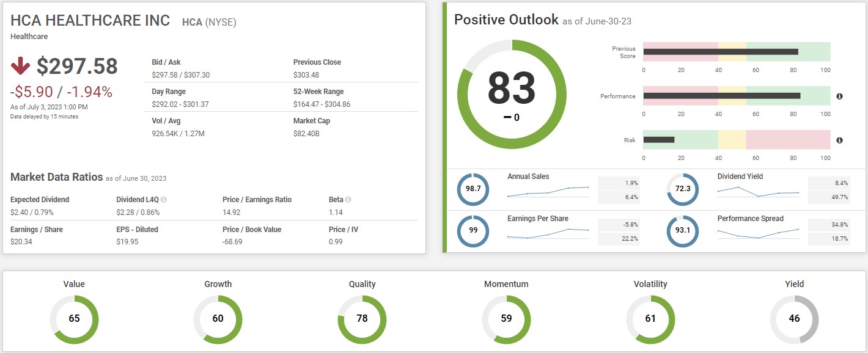Image resolution: width=868 pixels, height=353 pixels.
Task: Click the Price / Book Value figure '-68.69'
Action: (x=232, y=242)
